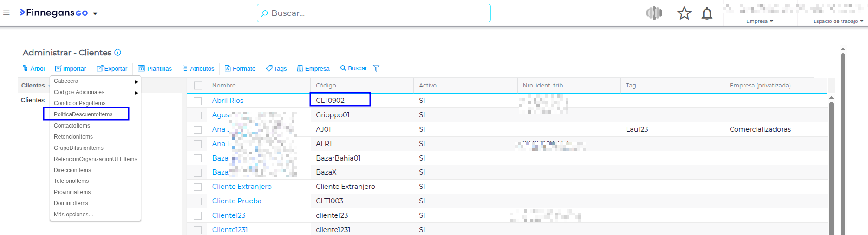
Task: Open the Abril Rios client link
Action: pyautogui.click(x=228, y=101)
